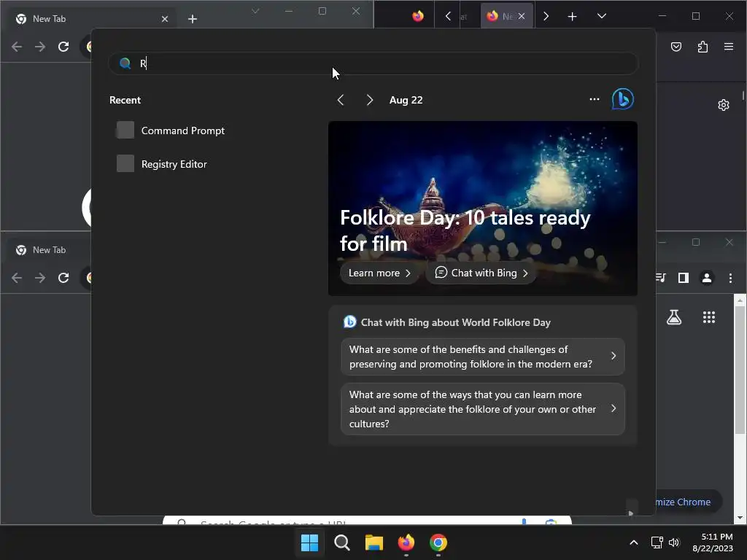
Task: Open media controls in bottom Chrome window
Action: (x=661, y=278)
